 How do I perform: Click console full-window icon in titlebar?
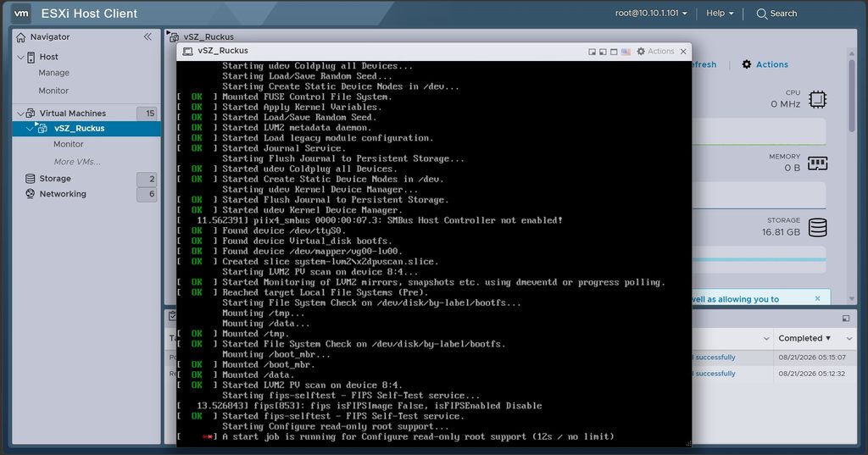(x=614, y=52)
